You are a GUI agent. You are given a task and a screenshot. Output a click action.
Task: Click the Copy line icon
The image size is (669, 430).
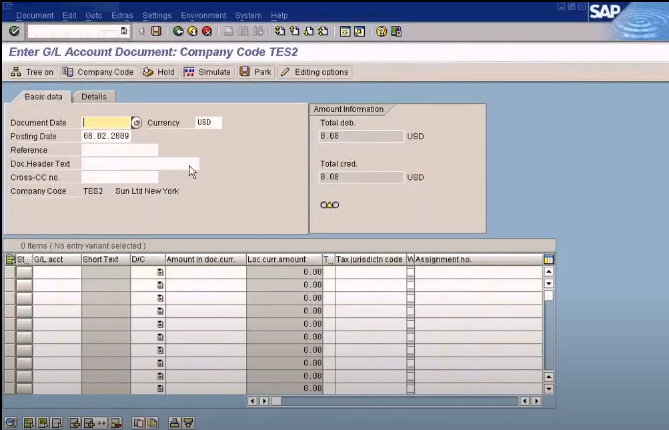(138, 423)
